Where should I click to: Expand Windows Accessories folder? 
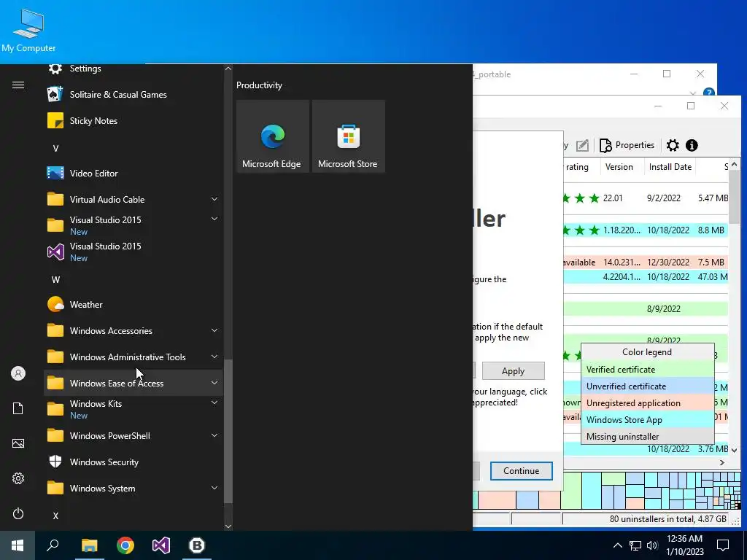point(133,330)
